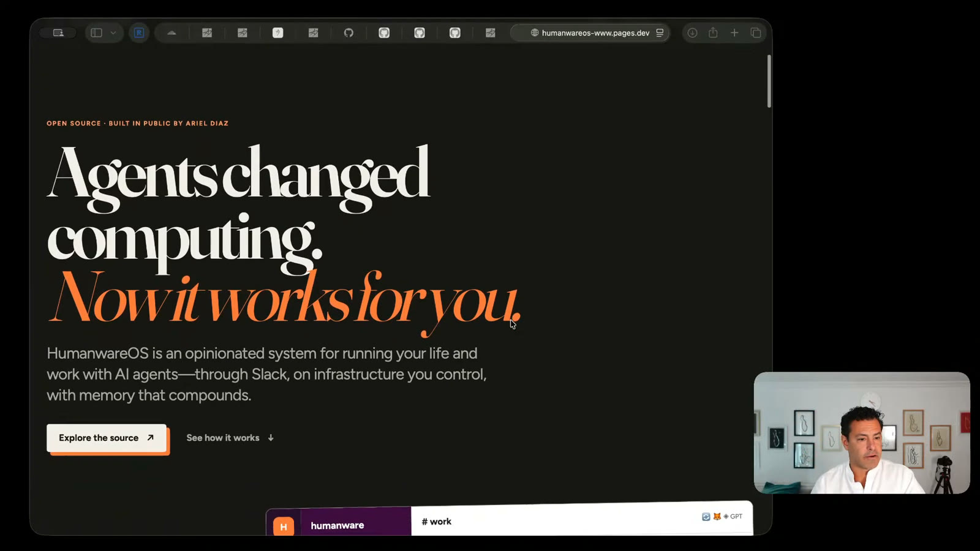Click the presenter webcam video thumbnail
Screen dimensions: 980x551
point(862,433)
